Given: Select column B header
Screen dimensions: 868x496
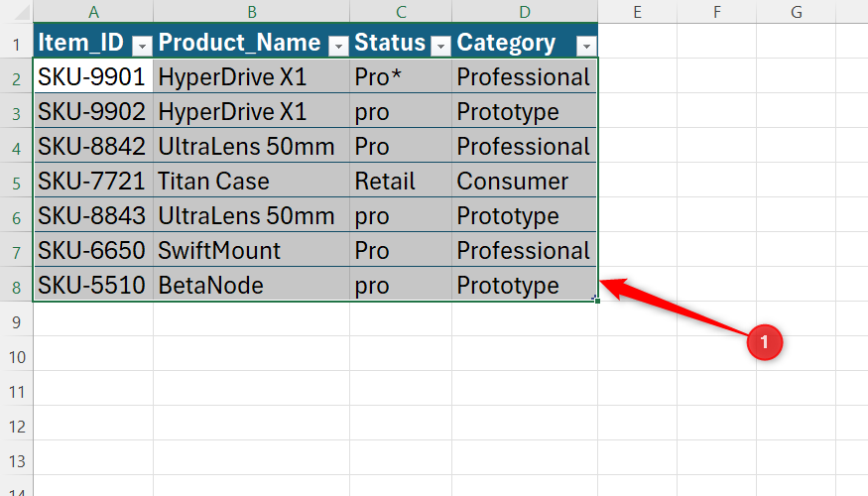Looking at the screenshot, I should coord(252,12).
